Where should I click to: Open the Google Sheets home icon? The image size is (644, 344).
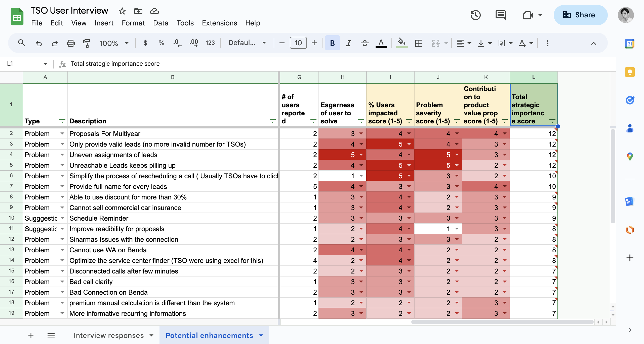pos(17,17)
